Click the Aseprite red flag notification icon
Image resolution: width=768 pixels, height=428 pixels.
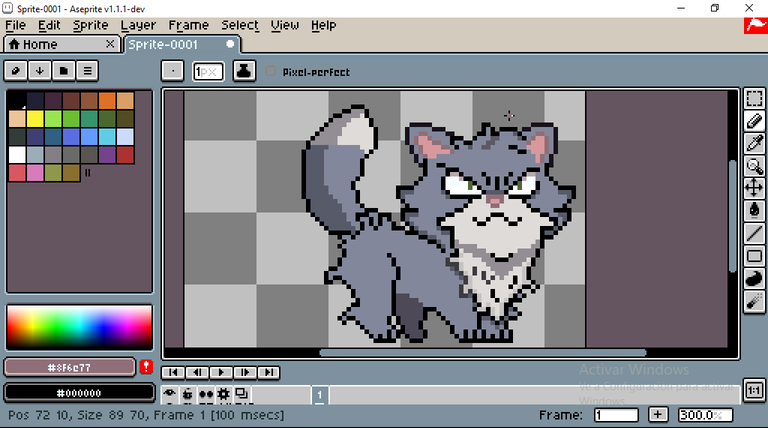point(756,25)
